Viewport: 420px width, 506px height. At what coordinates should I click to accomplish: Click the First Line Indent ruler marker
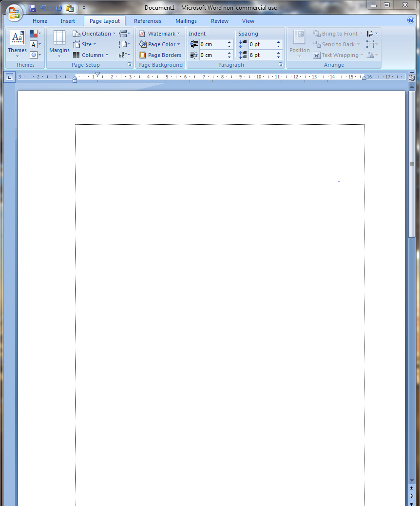tap(97, 74)
